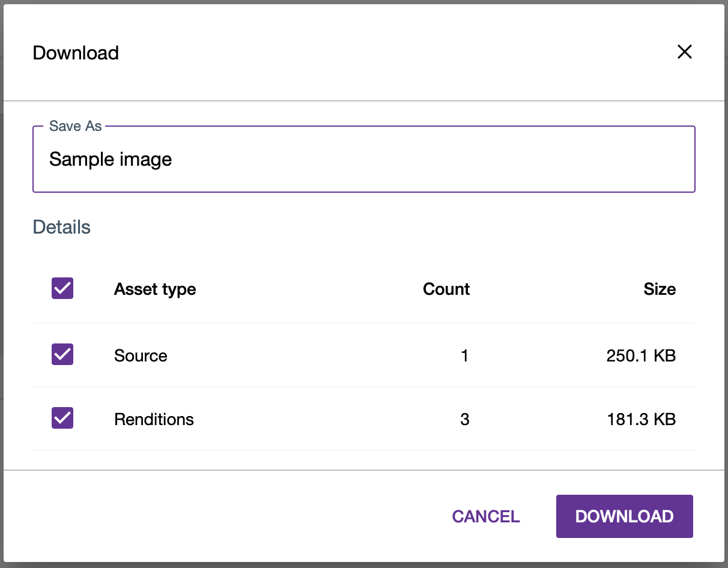Click the 181.3 KB size value
728x568 pixels.
pyautogui.click(x=641, y=419)
